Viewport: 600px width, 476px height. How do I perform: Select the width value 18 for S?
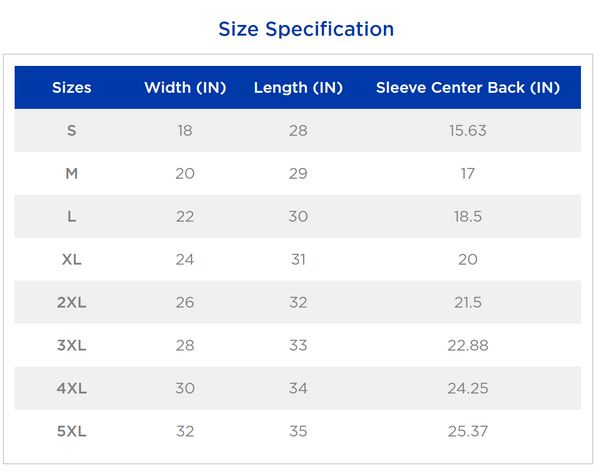185,130
